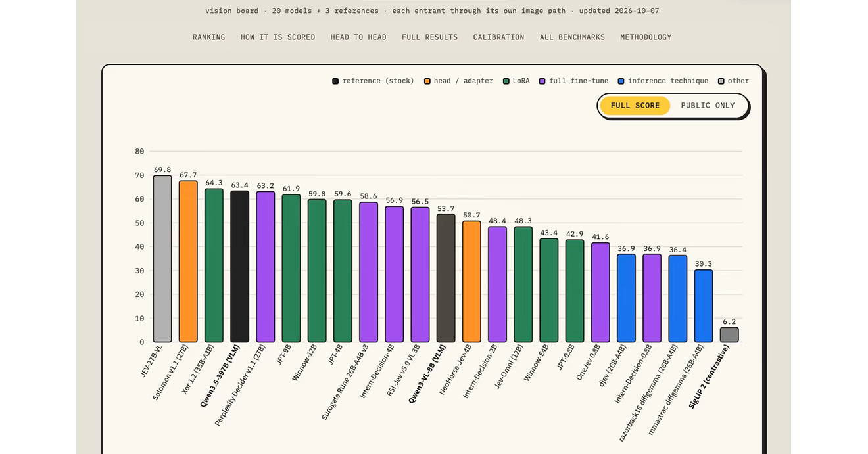868x454 pixels.
Task: Click the Solomon v1.1 (27B) axis label
Action: click(x=171, y=374)
